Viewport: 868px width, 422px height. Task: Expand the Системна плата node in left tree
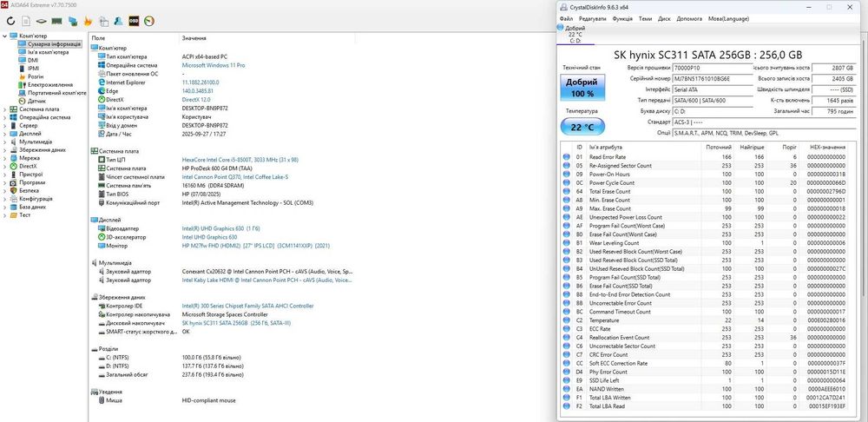click(x=5, y=109)
